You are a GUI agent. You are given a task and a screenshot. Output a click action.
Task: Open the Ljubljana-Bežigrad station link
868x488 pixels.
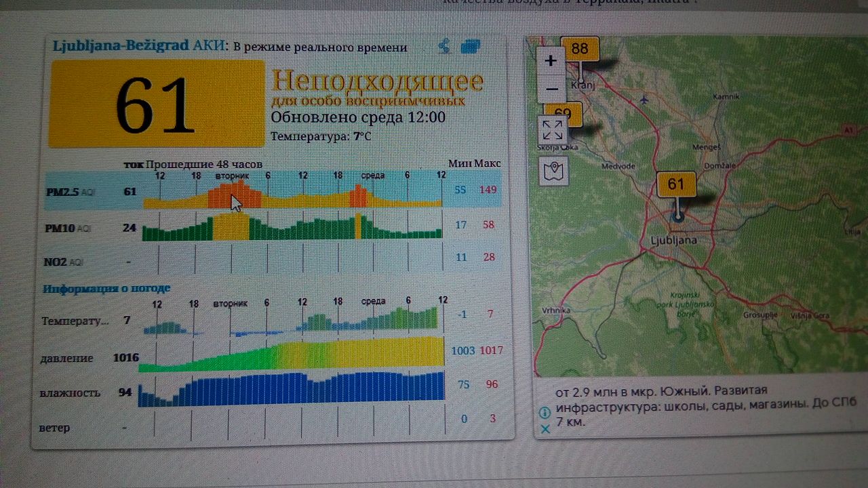(121, 46)
